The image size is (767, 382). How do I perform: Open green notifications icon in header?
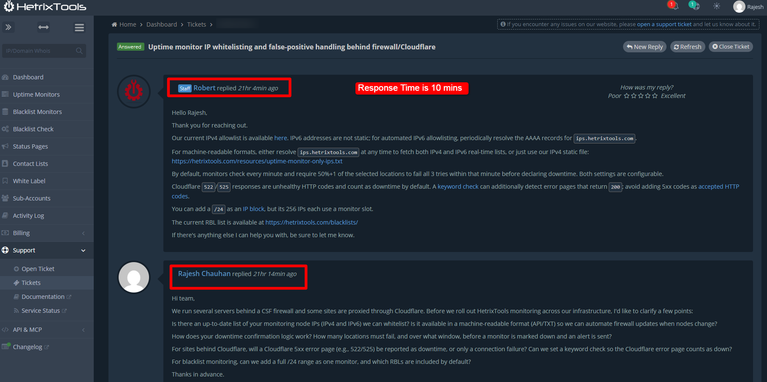click(x=694, y=6)
